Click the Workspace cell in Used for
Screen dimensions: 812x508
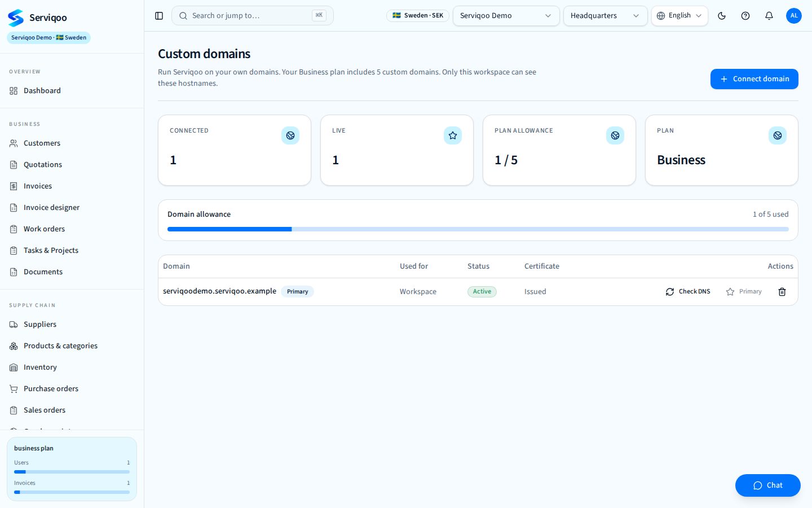click(418, 292)
